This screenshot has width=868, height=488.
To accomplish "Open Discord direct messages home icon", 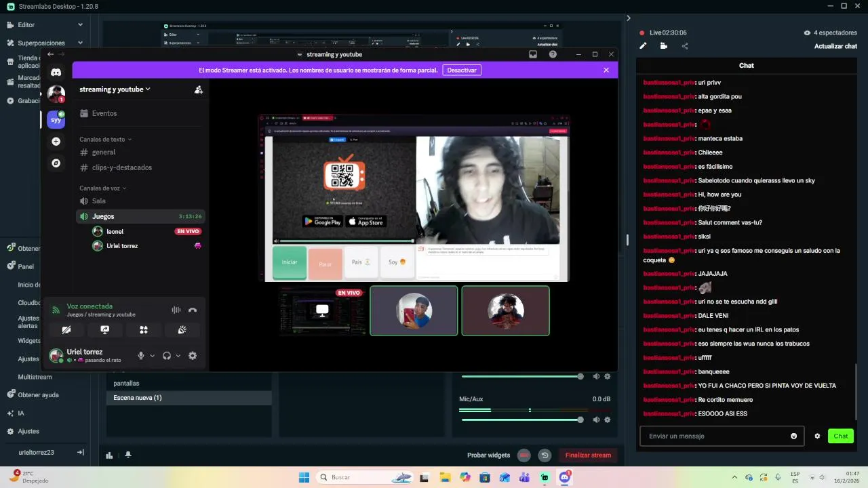I will [56, 73].
